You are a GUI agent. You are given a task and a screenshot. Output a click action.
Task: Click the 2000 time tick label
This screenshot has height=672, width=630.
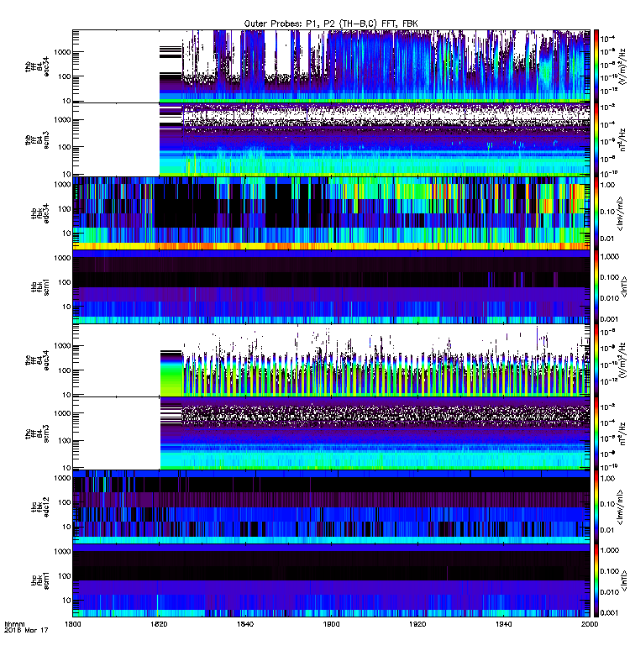pyautogui.click(x=590, y=624)
